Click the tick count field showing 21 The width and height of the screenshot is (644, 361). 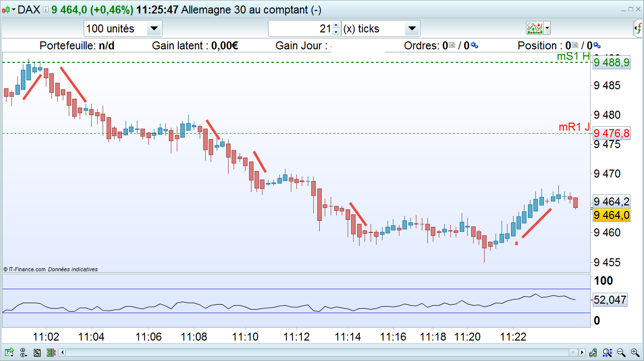coord(301,28)
